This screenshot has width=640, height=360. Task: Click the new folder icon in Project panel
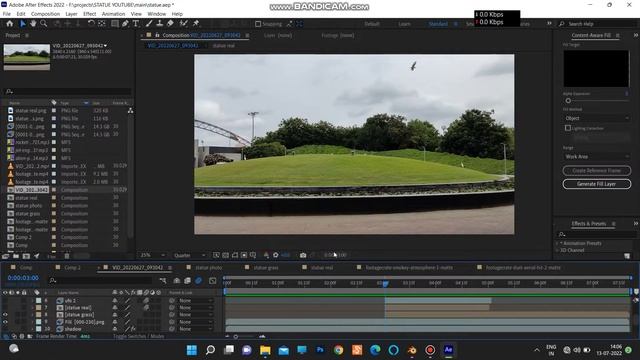tap(16, 256)
